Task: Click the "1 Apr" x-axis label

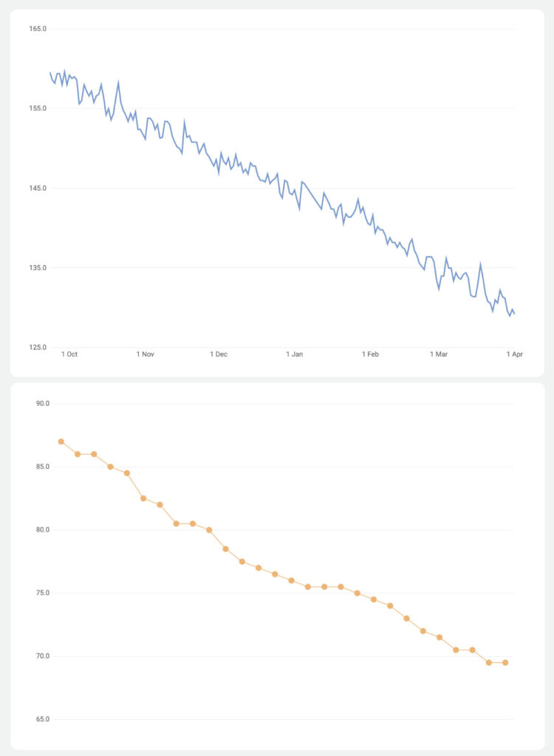Action: pos(514,354)
